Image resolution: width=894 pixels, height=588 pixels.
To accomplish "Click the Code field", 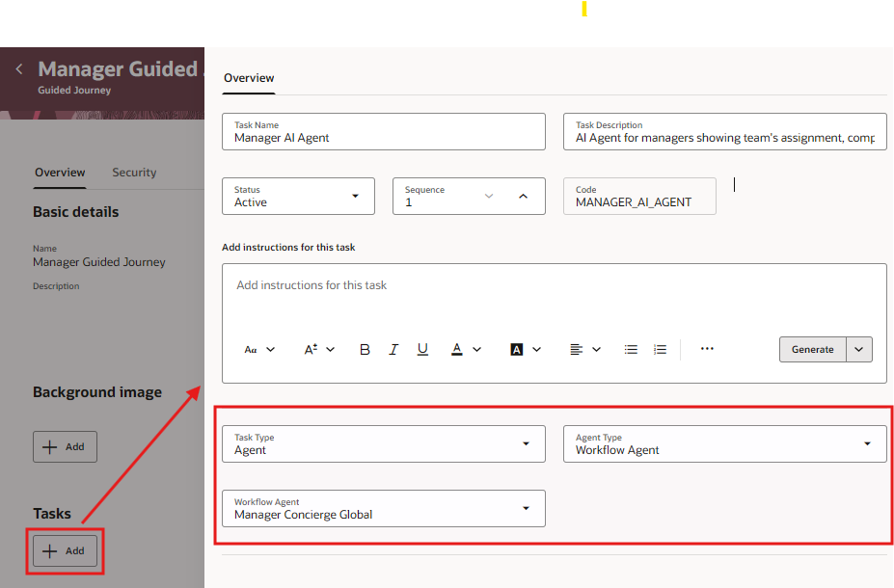I will (x=639, y=196).
